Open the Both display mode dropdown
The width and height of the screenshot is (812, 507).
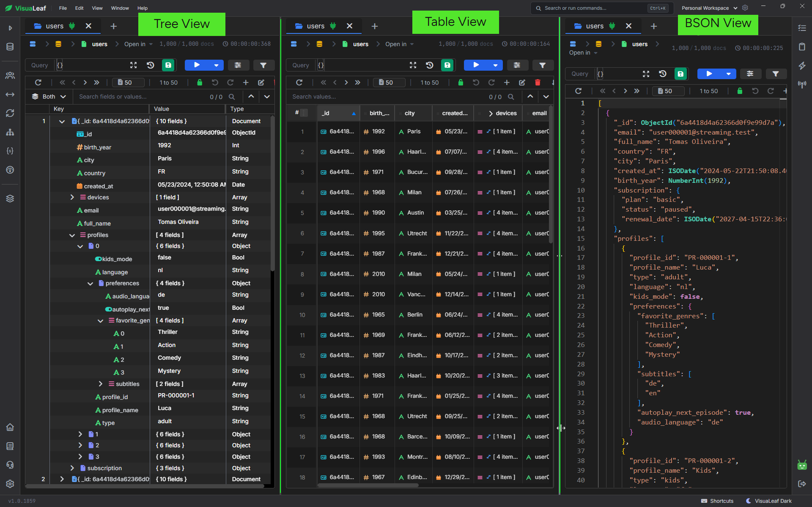click(x=49, y=96)
